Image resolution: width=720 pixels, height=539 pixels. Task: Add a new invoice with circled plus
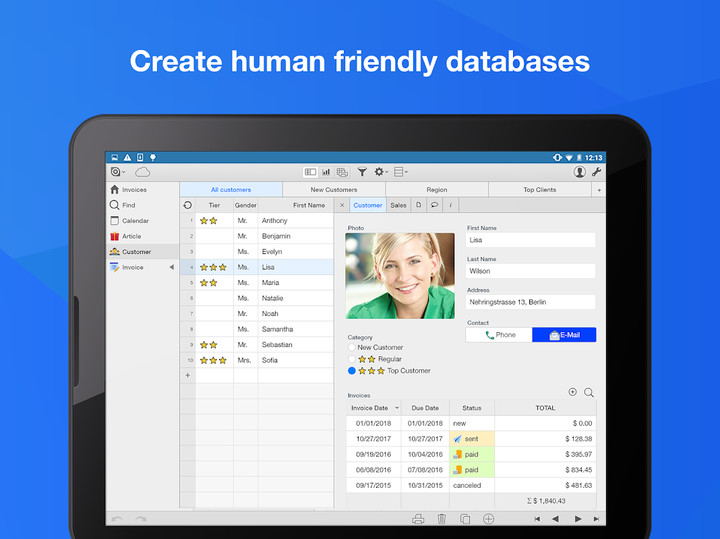pyautogui.click(x=572, y=392)
